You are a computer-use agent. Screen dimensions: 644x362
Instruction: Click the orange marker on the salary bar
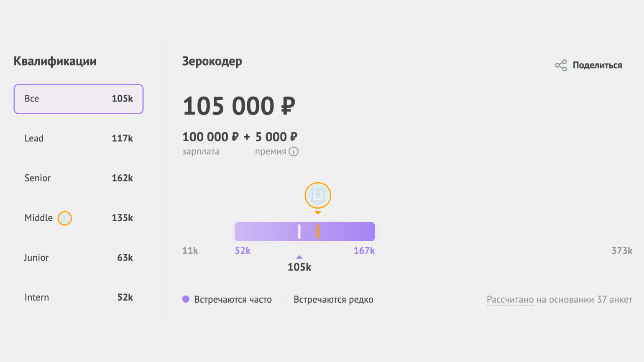(318, 232)
